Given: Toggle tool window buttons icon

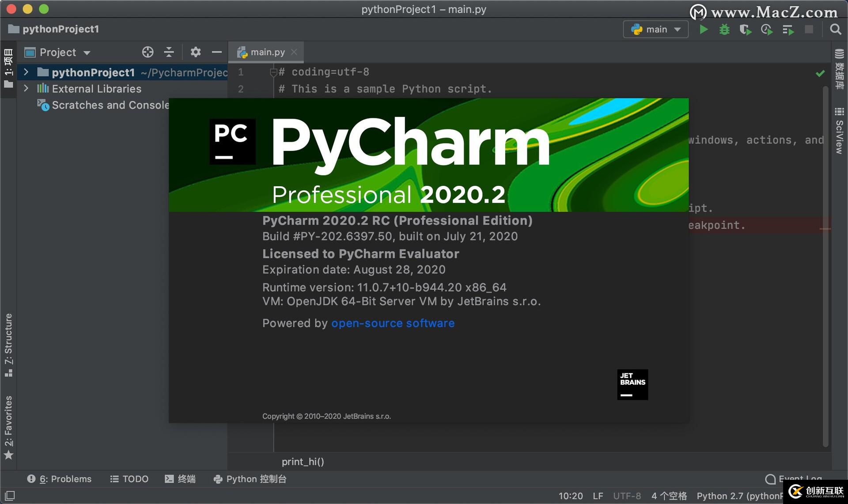Looking at the screenshot, I should click(10, 496).
